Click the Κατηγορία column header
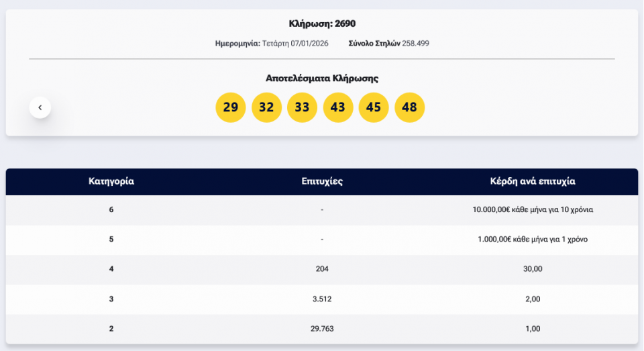This screenshot has width=644, height=351. click(x=111, y=181)
